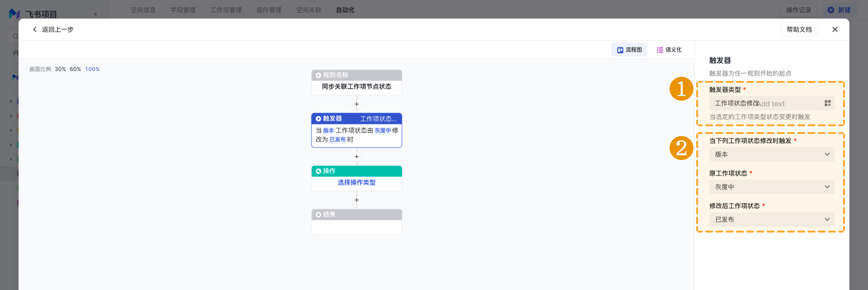Set canvas zoom to 60%
The image size is (868, 290).
[x=75, y=69]
